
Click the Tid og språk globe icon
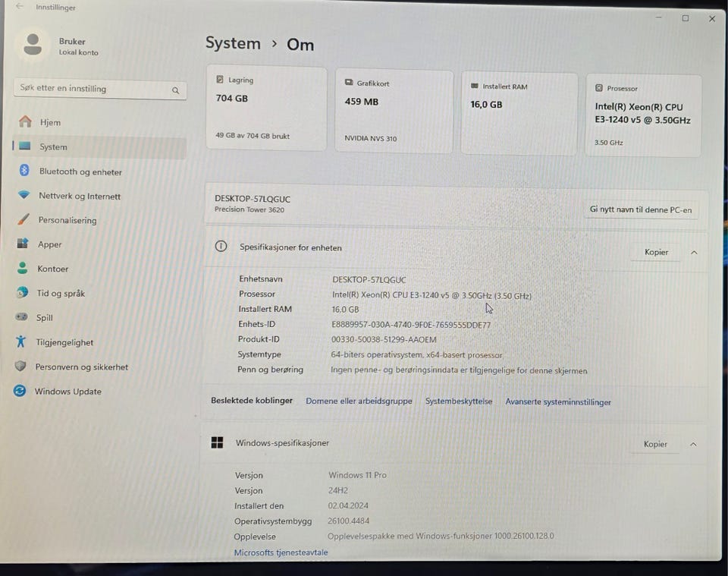pyautogui.click(x=21, y=292)
